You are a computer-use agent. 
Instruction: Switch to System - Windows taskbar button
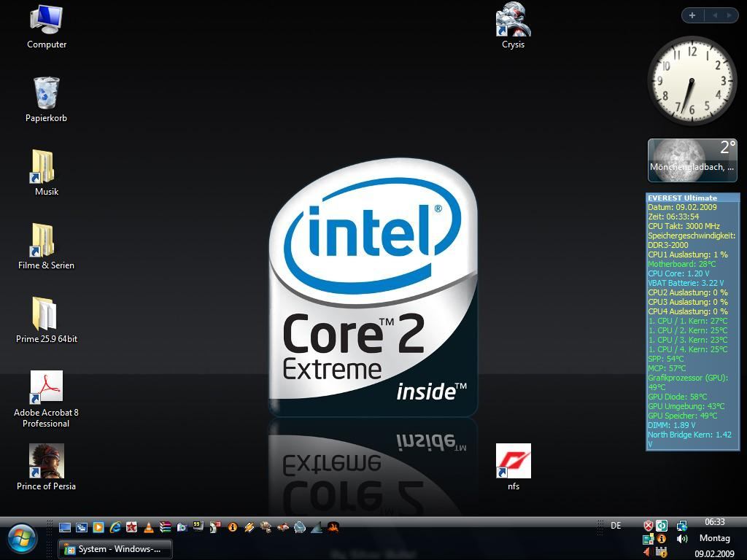point(115,549)
